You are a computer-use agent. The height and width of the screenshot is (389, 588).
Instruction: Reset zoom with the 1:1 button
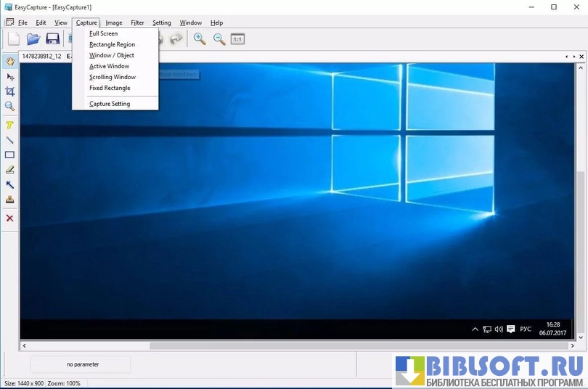[237, 39]
